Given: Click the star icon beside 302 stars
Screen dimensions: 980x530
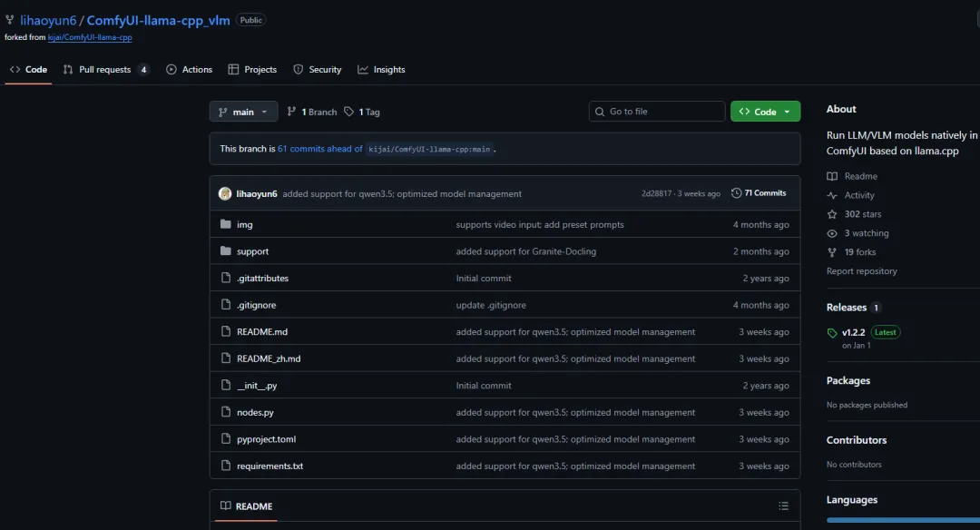Looking at the screenshot, I should 832,214.
